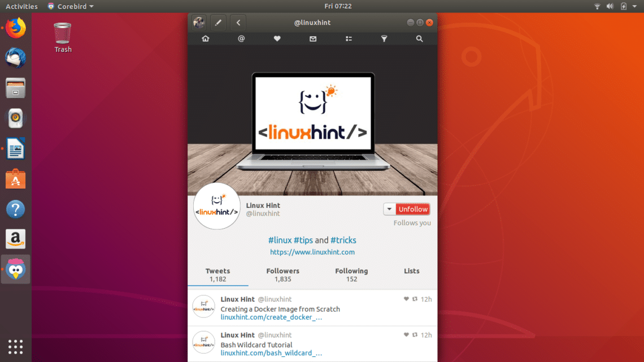Open the Following tab
Image resolution: width=644 pixels, height=362 pixels.
pos(351,275)
